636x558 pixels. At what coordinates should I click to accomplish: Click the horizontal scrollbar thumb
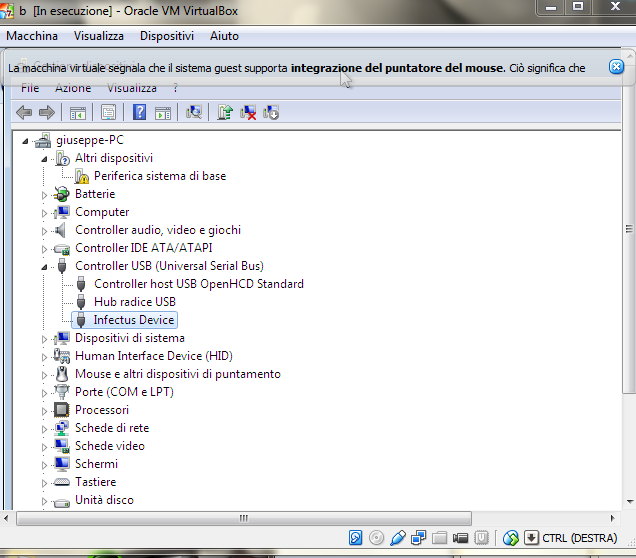tap(244, 518)
